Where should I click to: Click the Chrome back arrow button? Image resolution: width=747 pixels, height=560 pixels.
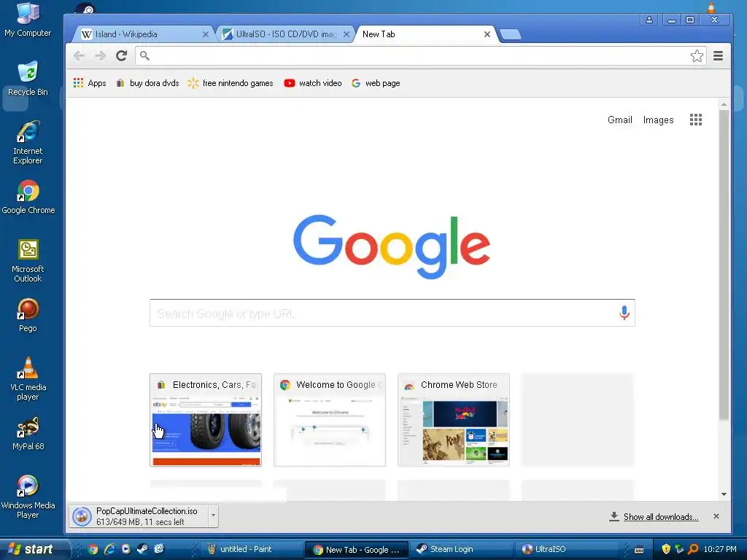79,56
